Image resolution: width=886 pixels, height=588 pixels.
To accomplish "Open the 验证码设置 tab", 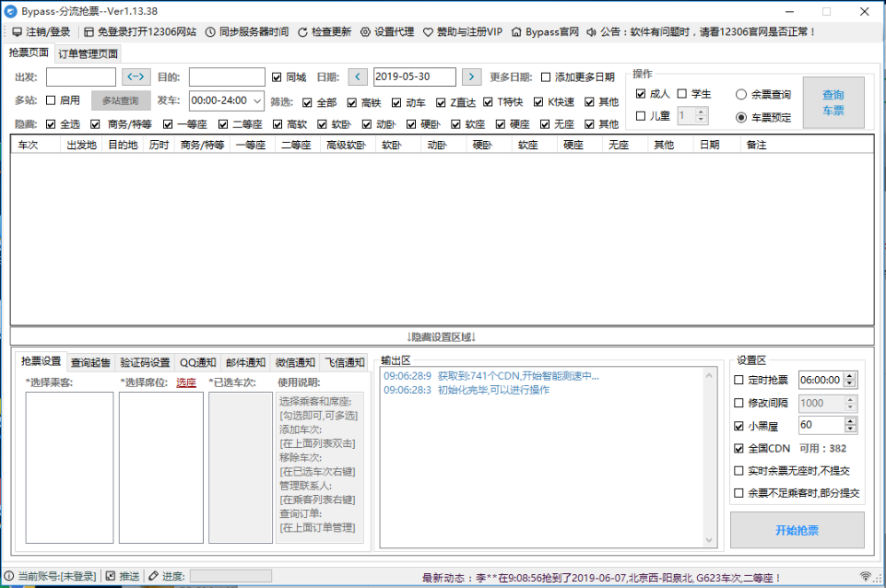I will pyautogui.click(x=146, y=362).
